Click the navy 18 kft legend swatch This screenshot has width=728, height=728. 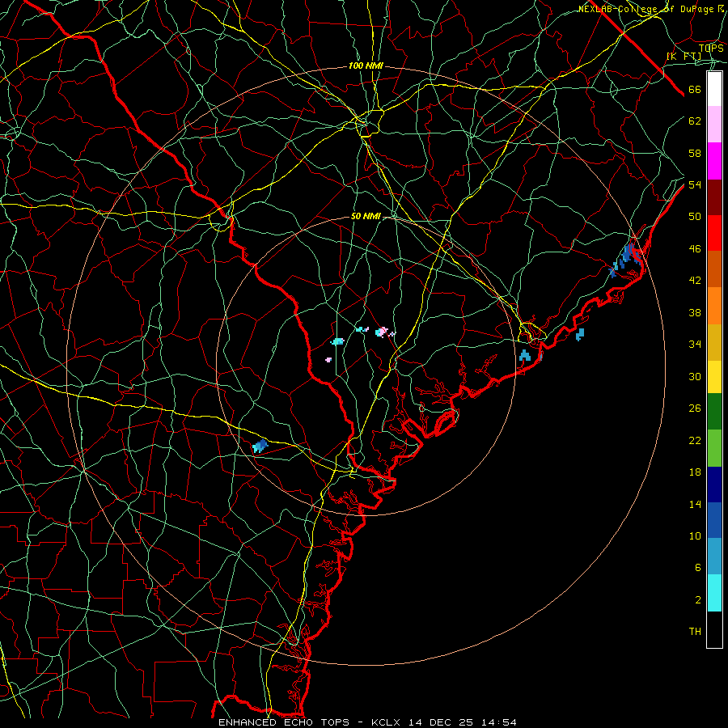click(x=714, y=485)
